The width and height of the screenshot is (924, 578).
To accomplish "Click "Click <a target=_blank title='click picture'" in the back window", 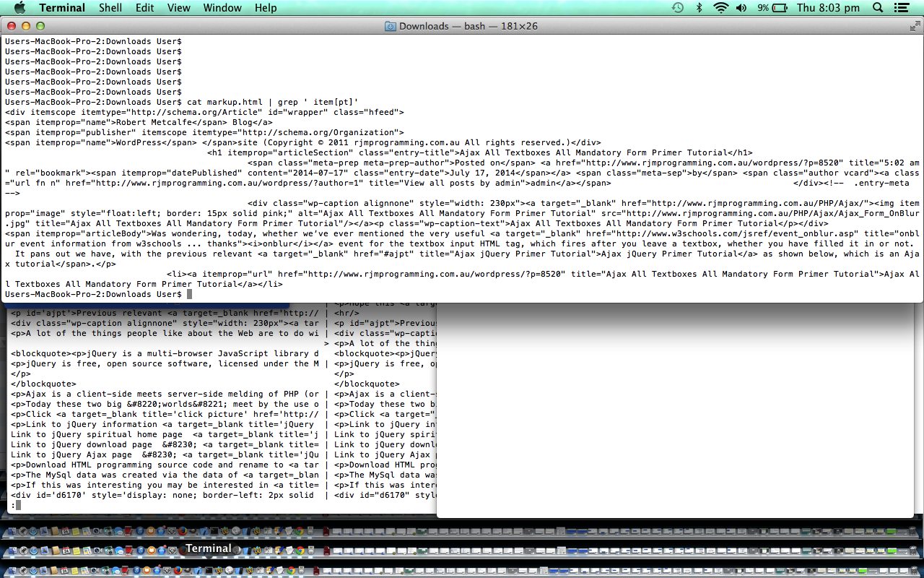I will [x=137, y=414].
